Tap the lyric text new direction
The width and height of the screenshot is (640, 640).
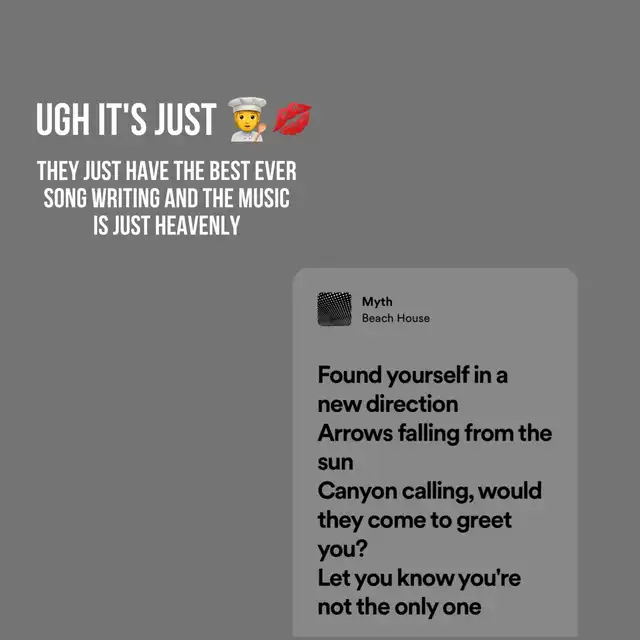tap(388, 404)
